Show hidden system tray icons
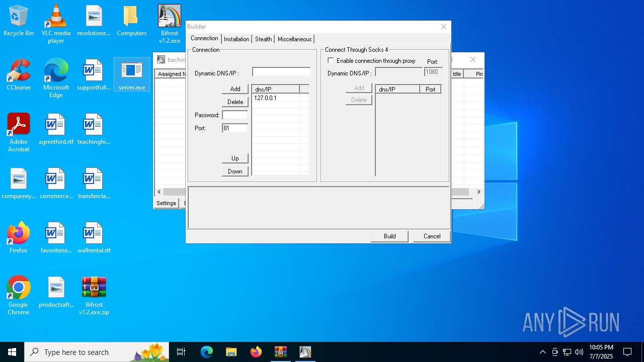This screenshot has height=362, width=644. tap(542, 352)
